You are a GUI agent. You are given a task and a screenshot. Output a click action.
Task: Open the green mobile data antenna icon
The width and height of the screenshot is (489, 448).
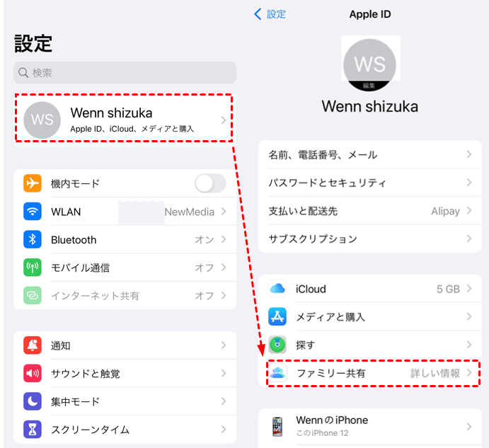(x=33, y=268)
